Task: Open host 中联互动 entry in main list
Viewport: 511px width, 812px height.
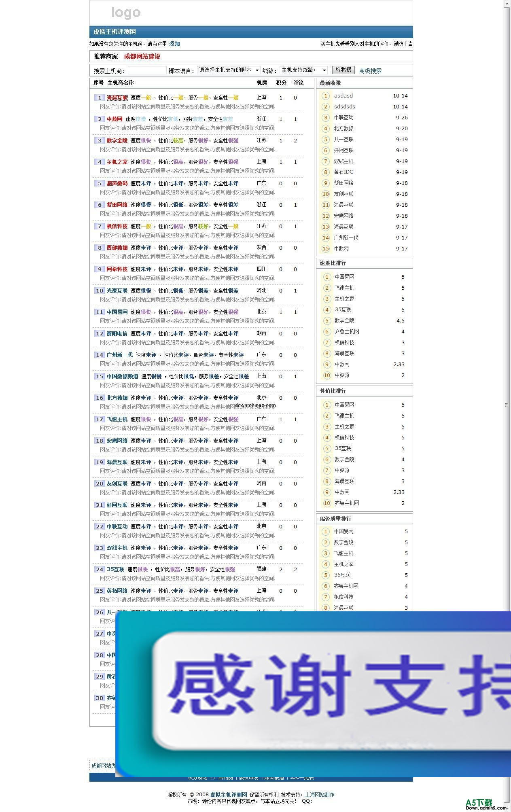Action: (x=117, y=526)
